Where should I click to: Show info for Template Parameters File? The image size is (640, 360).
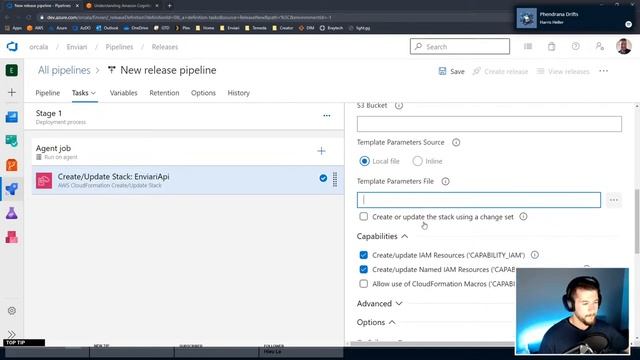(445, 181)
